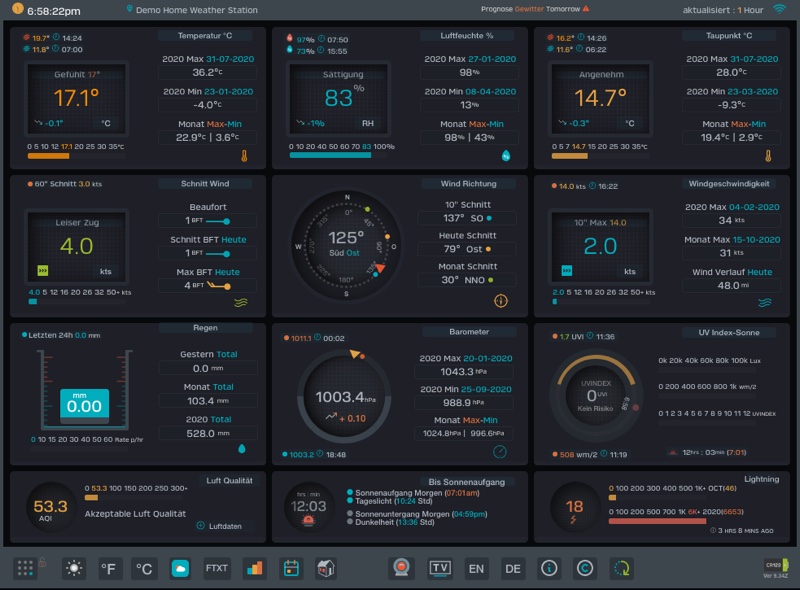Open the webcam icon in toolbar
The image size is (800, 590).
point(402,568)
